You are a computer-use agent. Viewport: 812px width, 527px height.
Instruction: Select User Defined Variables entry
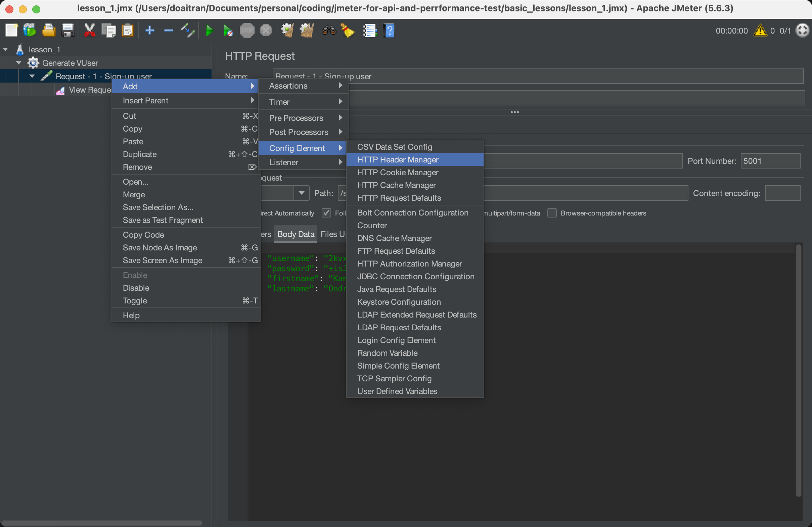[415, 391]
